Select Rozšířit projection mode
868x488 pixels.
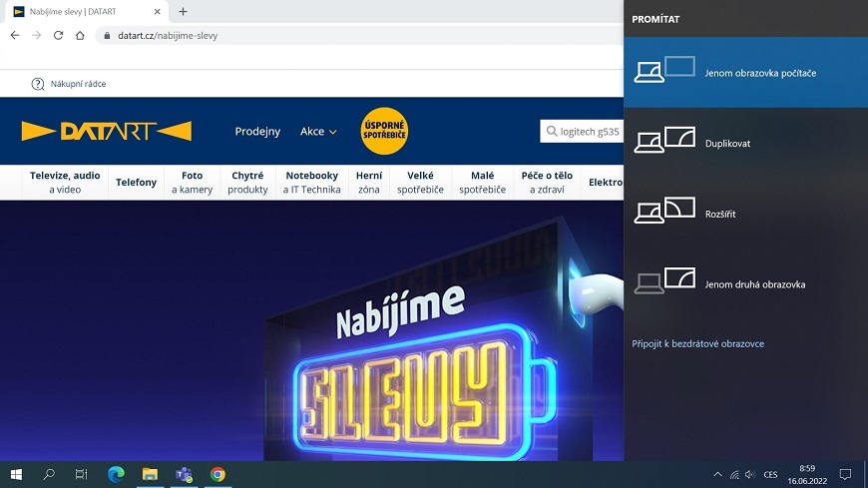(x=745, y=214)
